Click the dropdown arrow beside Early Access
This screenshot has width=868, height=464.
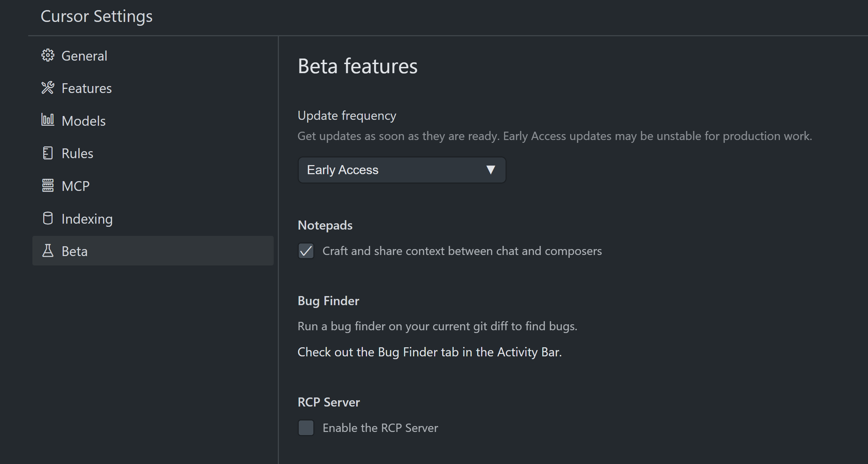point(491,170)
